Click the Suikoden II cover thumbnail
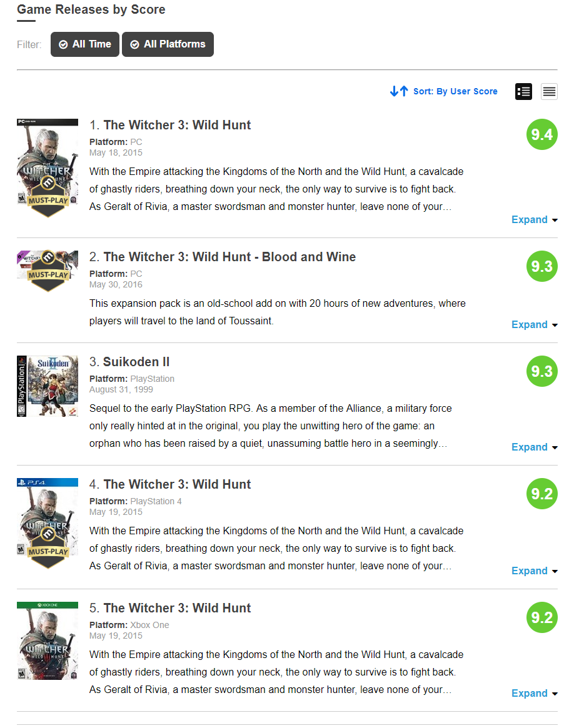This screenshot has width=569, height=728. click(x=48, y=386)
